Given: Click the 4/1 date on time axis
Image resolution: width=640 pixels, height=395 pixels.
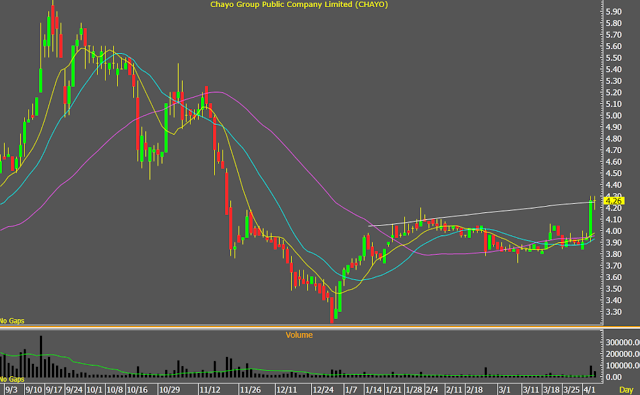Looking at the screenshot, I should point(589,390).
